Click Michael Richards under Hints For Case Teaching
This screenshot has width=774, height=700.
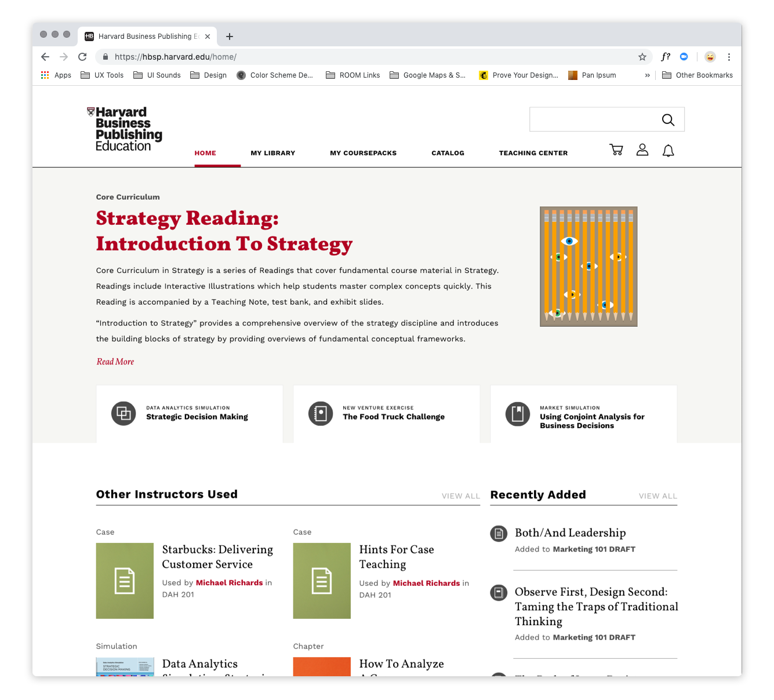tap(427, 584)
